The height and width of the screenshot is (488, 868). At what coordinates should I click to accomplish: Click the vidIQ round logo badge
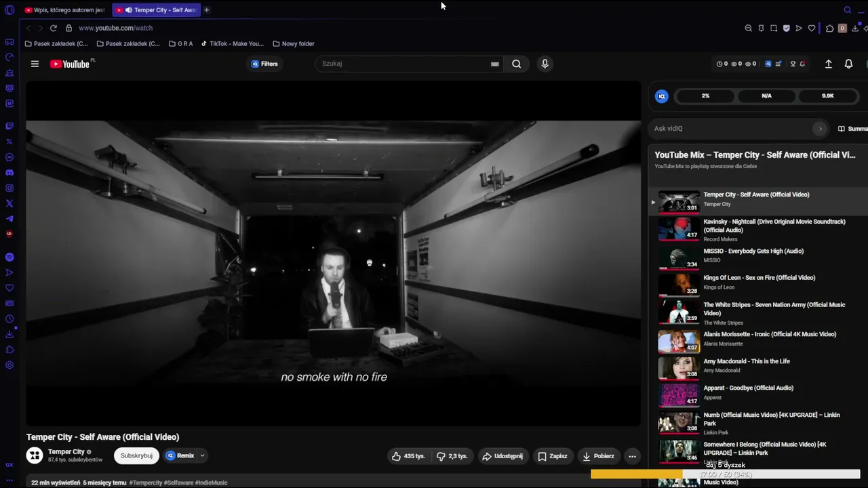[662, 96]
